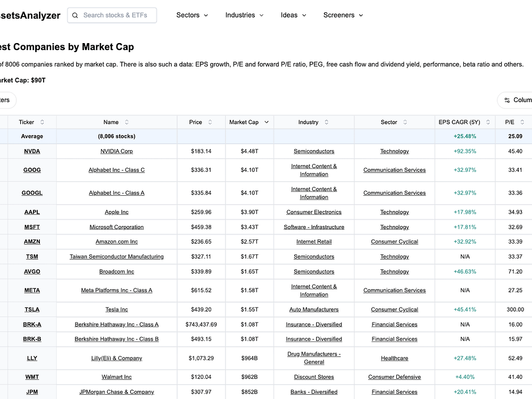The height and width of the screenshot is (399, 532).
Task: Click the search magnifier icon
Action: coord(75,15)
